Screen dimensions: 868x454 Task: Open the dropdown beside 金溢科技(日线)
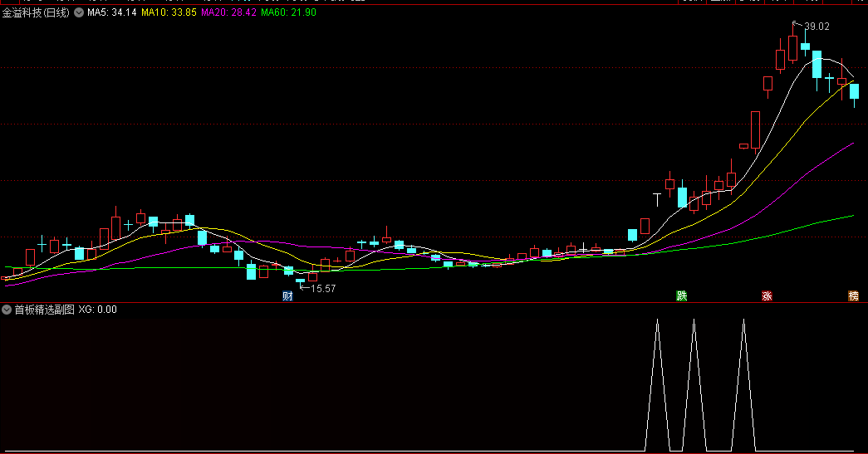79,12
